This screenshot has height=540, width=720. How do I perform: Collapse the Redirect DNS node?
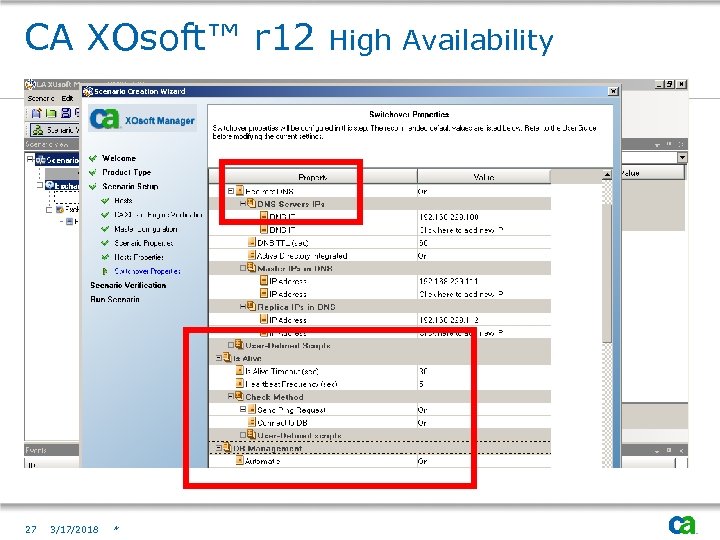231,191
